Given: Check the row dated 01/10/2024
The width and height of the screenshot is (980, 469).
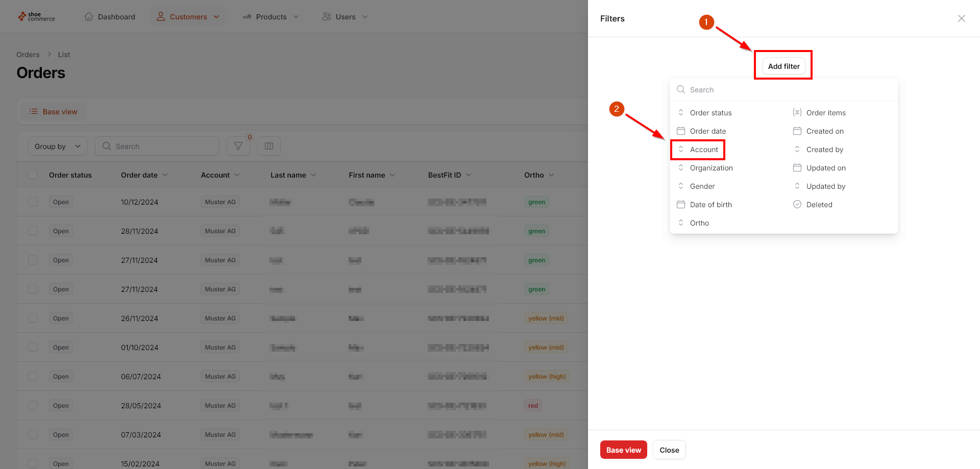Looking at the screenshot, I should click(33, 347).
